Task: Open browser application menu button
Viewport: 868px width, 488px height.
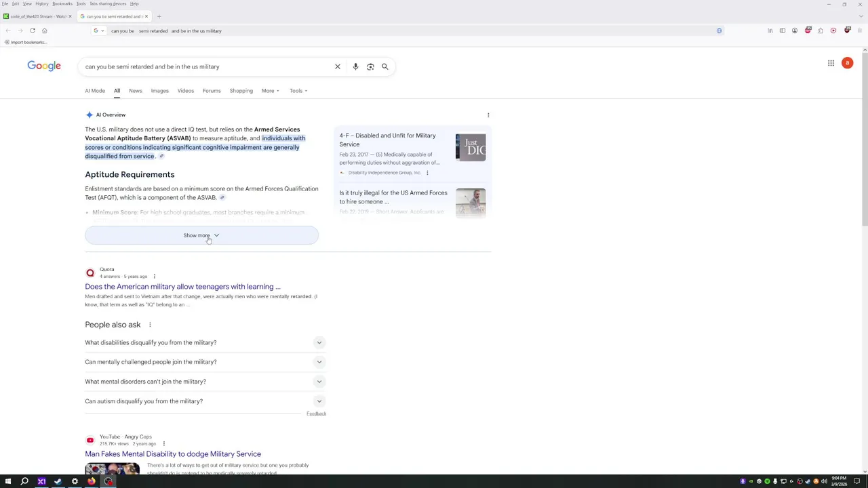Action: [859, 30]
